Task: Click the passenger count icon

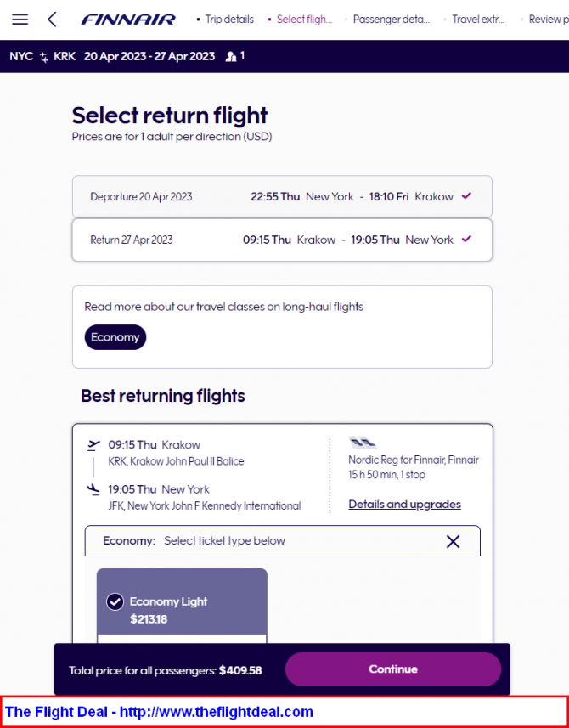Action: 231,57
